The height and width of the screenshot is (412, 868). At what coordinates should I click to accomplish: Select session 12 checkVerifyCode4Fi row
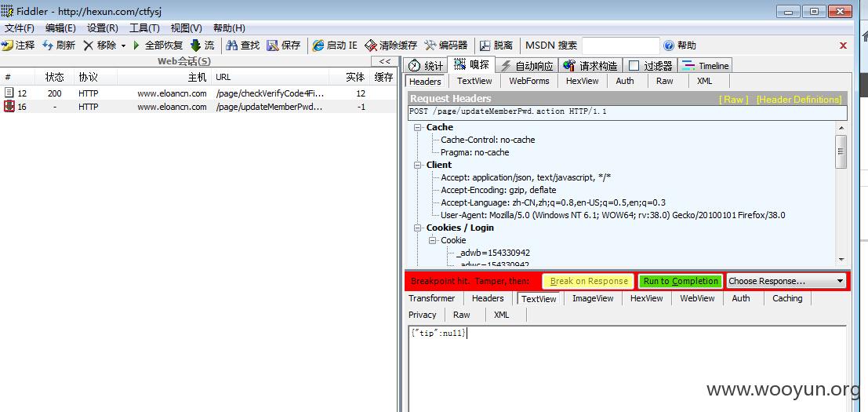click(x=198, y=93)
